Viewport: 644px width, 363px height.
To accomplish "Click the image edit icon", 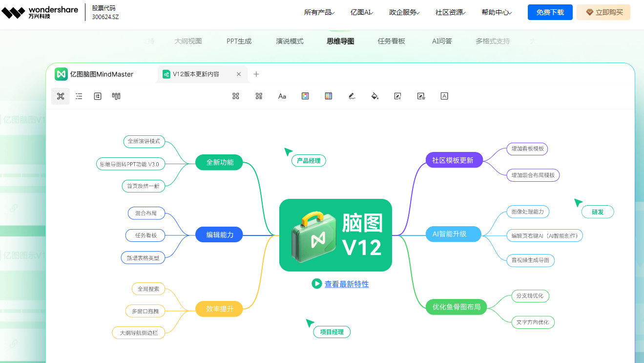I will (397, 96).
